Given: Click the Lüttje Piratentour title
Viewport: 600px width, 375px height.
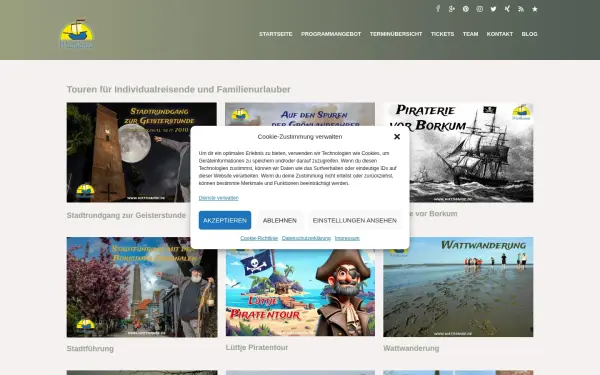Looking at the screenshot, I should coord(257,347).
